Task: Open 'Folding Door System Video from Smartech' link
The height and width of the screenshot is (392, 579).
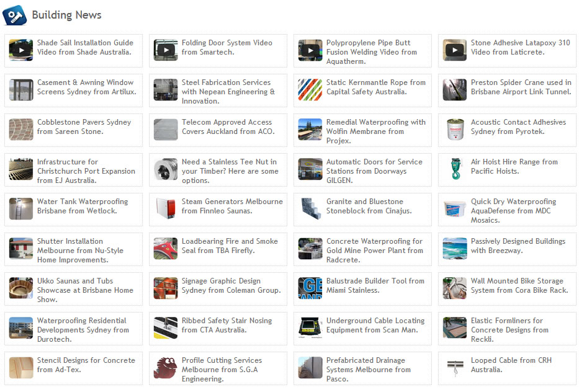Action: [227, 47]
